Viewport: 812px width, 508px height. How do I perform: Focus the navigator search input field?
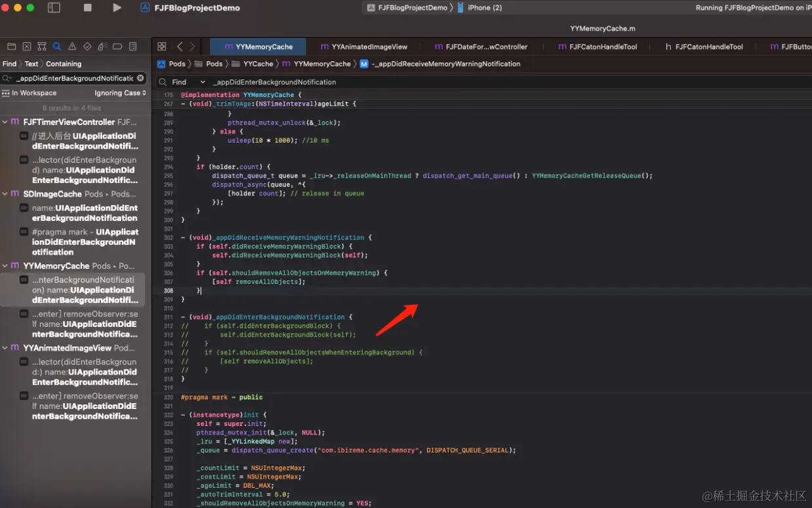[74, 78]
